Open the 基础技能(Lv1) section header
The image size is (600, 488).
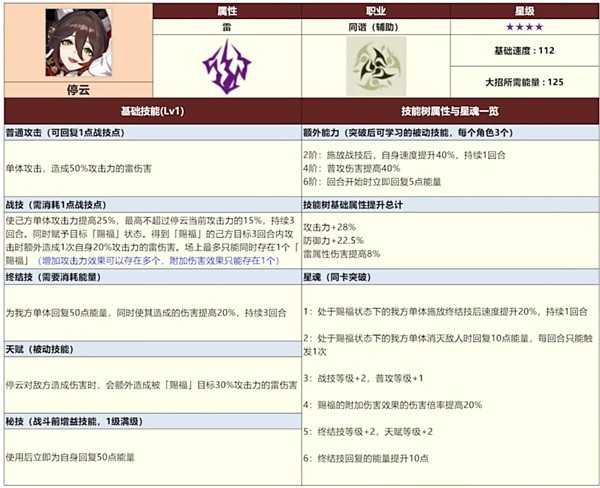coord(152,108)
